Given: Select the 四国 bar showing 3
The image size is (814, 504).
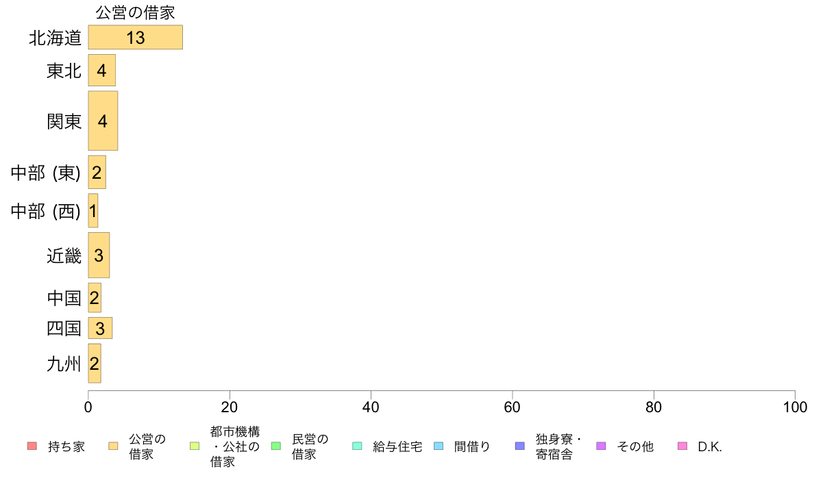Looking at the screenshot, I should coord(100,328).
